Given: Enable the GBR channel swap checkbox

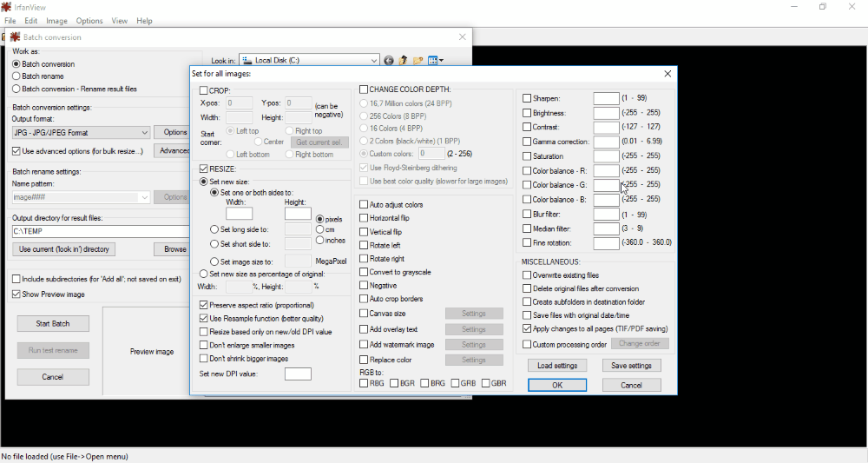Looking at the screenshot, I should (485, 383).
